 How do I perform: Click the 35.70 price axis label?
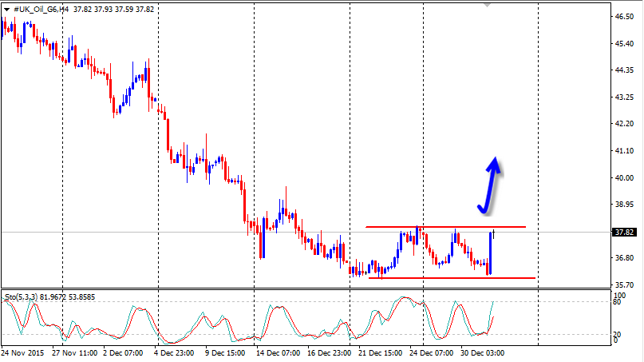pyautogui.click(x=624, y=284)
